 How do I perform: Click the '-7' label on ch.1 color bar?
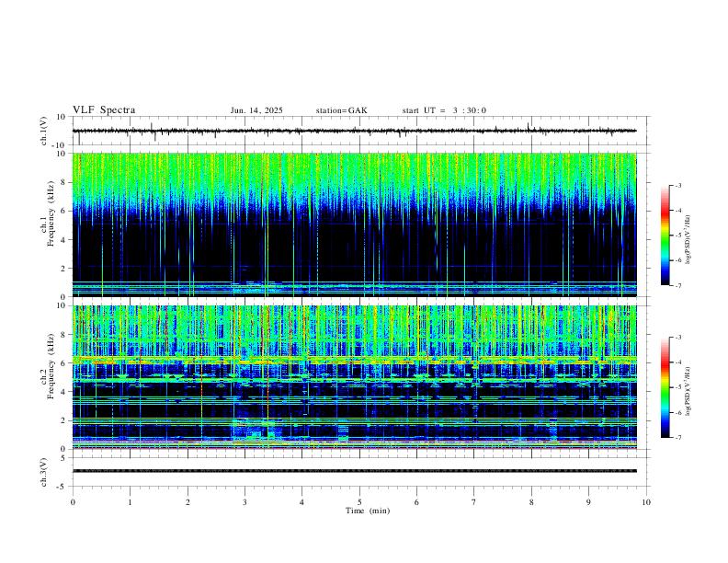point(678,285)
